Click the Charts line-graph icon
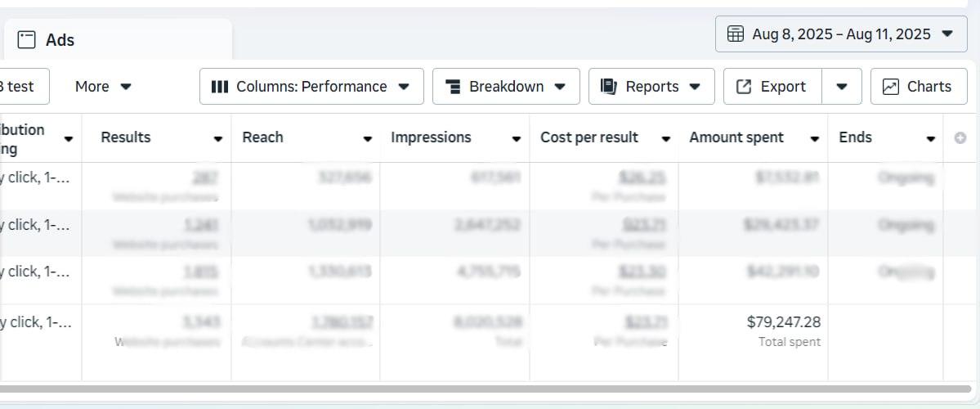This screenshot has width=980, height=409. point(891,87)
